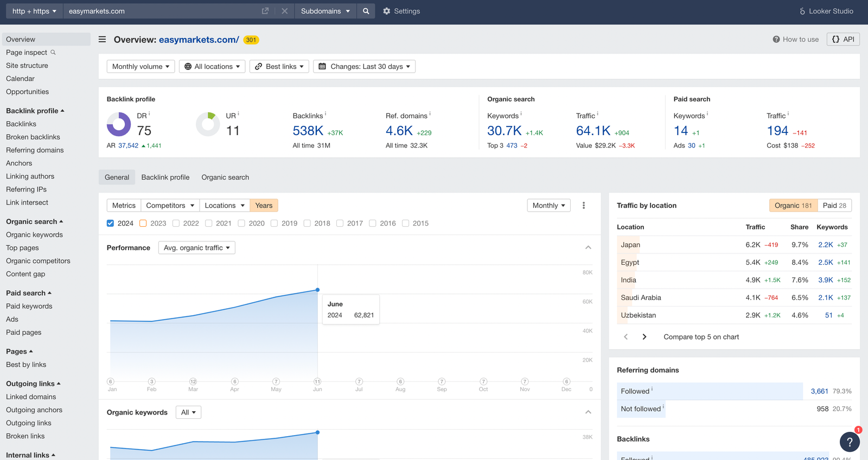The height and width of the screenshot is (460, 868).
Task: Collapse Backlink profile sidebar group
Action: [35, 111]
